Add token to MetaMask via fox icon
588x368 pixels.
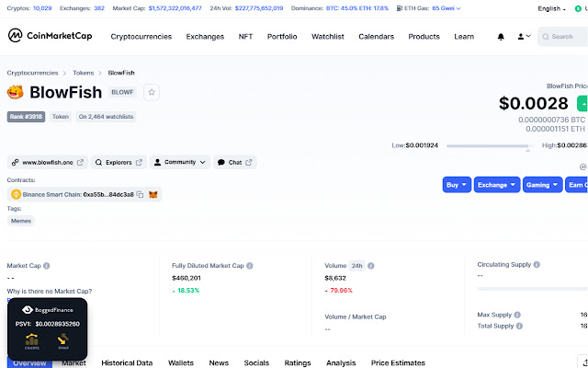(x=153, y=194)
